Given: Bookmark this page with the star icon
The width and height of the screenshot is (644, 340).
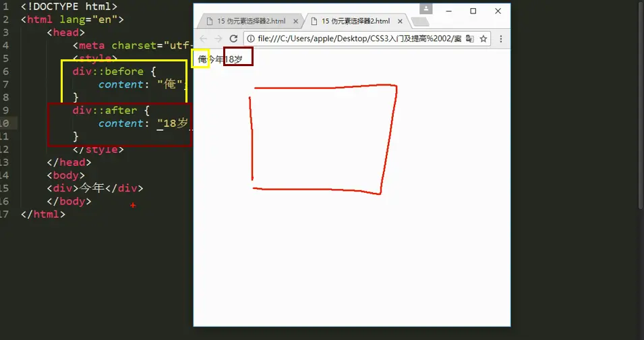Looking at the screenshot, I should tap(484, 38).
